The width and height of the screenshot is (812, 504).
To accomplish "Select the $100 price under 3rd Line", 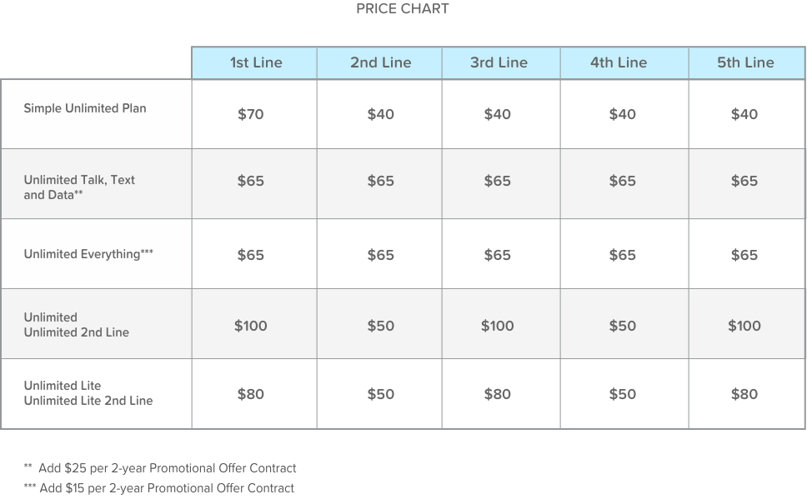I will click(x=497, y=326).
